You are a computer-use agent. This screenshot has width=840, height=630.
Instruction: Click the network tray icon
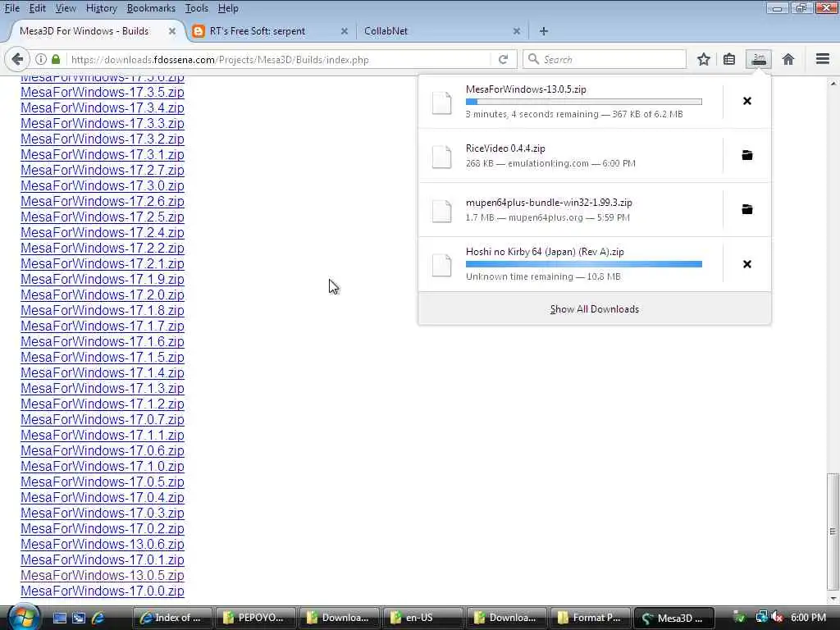[x=761, y=617]
